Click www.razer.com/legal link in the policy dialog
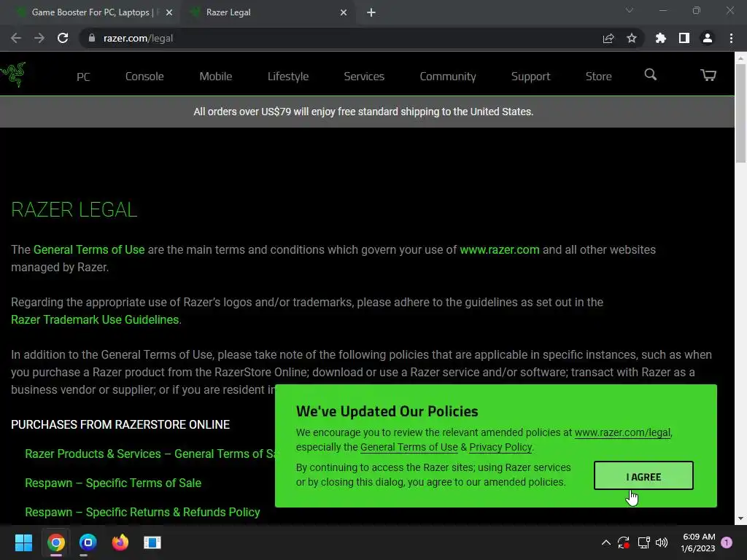 pos(623,432)
